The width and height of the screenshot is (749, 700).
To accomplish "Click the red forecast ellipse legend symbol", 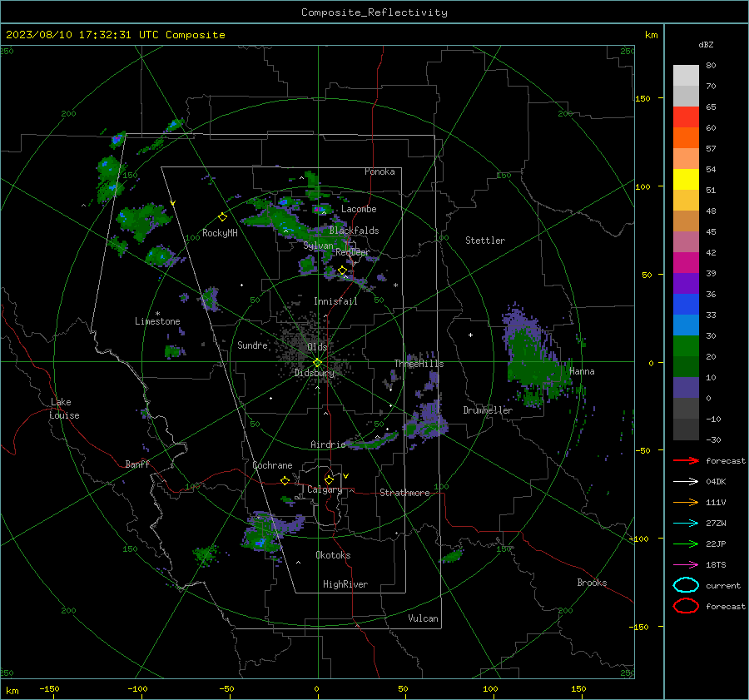I will coord(686,606).
